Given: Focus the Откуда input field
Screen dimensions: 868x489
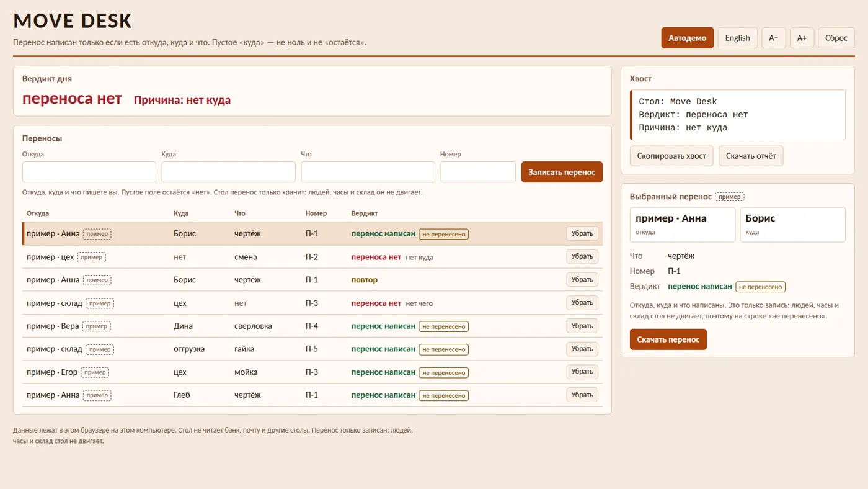Looking at the screenshot, I should 89,172.
